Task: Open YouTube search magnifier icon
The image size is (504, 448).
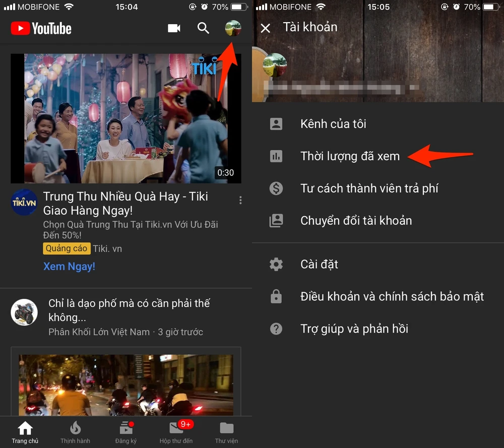Action: click(x=203, y=28)
